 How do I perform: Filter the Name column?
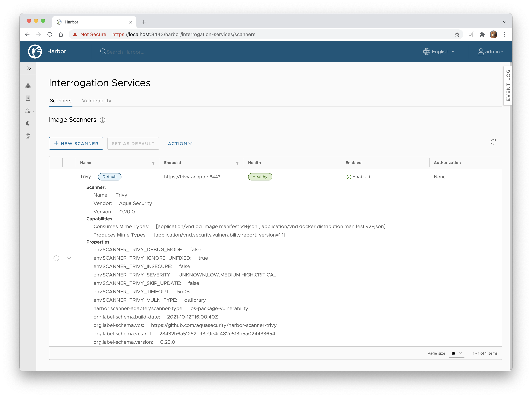tap(153, 163)
